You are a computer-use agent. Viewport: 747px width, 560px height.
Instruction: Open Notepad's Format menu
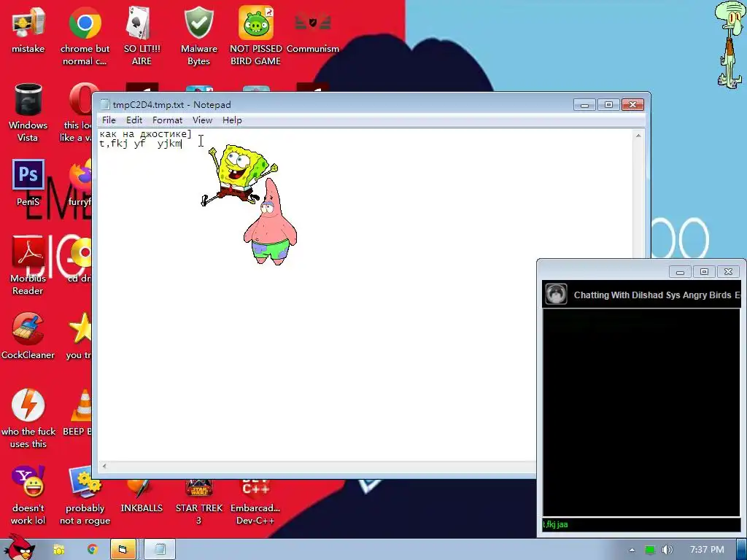pyautogui.click(x=167, y=120)
